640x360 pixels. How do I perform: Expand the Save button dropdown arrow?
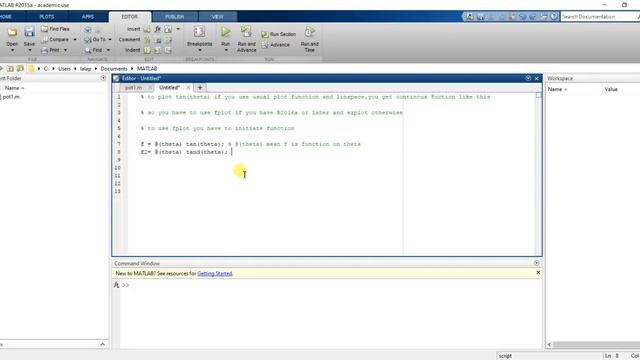[29, 50]
